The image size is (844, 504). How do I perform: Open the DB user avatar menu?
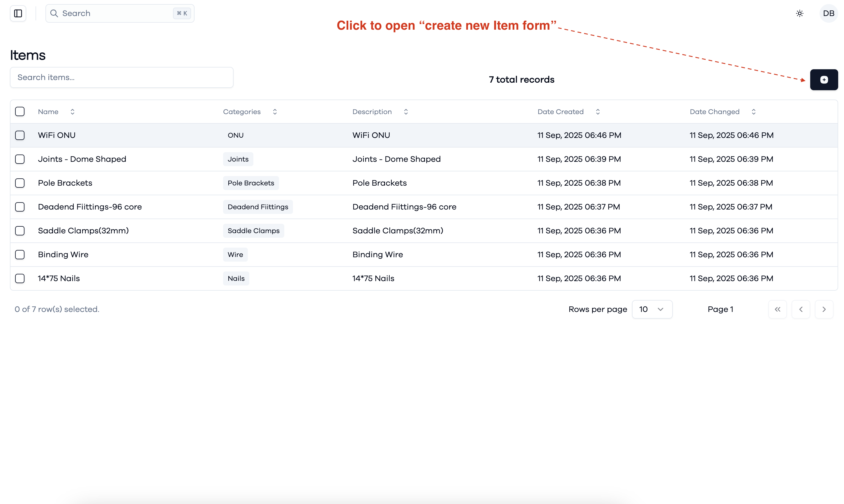point(828,13)
